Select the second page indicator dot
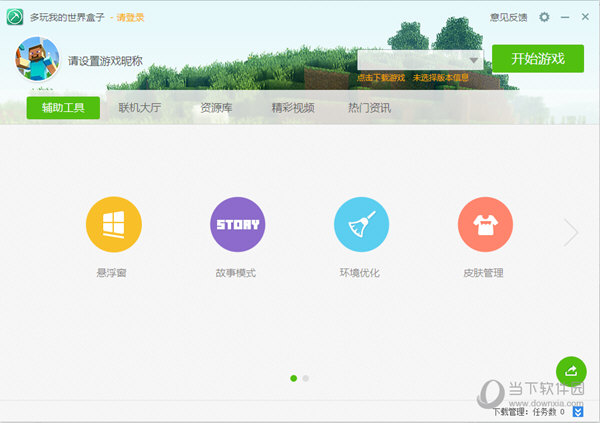 coord(306,378)
